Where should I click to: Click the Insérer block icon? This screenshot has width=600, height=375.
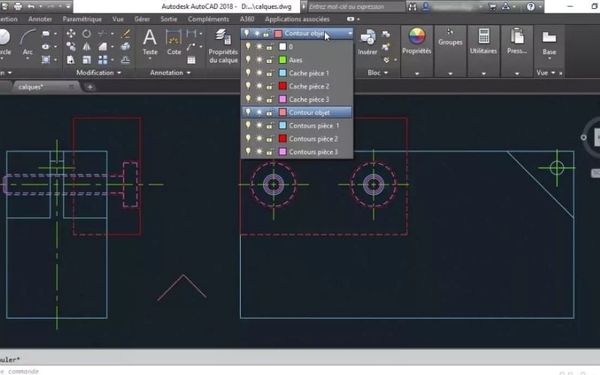pyautogui.click(x=368, y=42)
